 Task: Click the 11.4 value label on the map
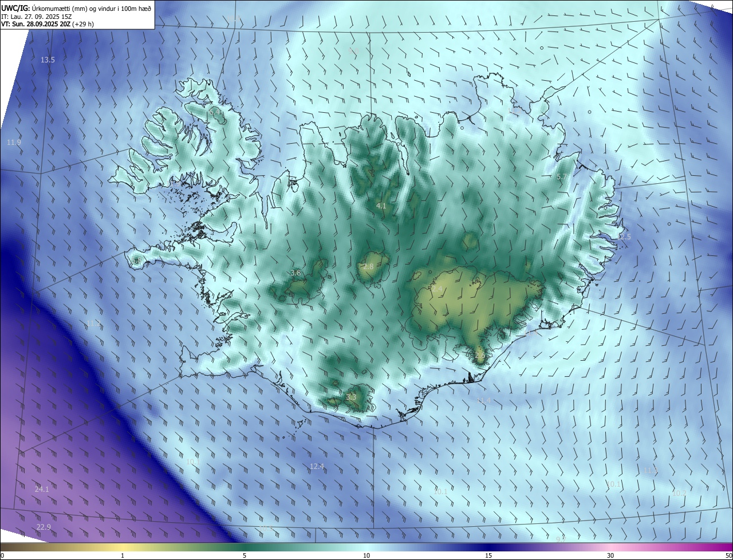click(x=484, y=400)
